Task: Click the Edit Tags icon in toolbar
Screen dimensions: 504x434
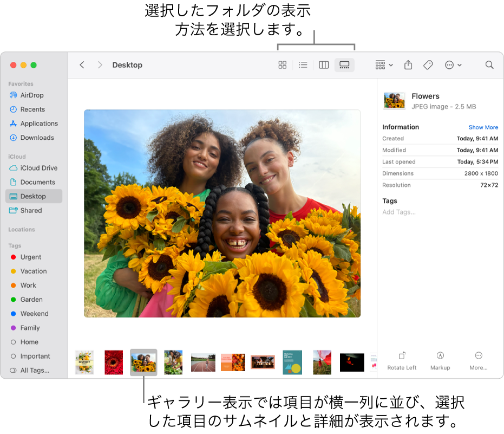Action: coord(428,65)
